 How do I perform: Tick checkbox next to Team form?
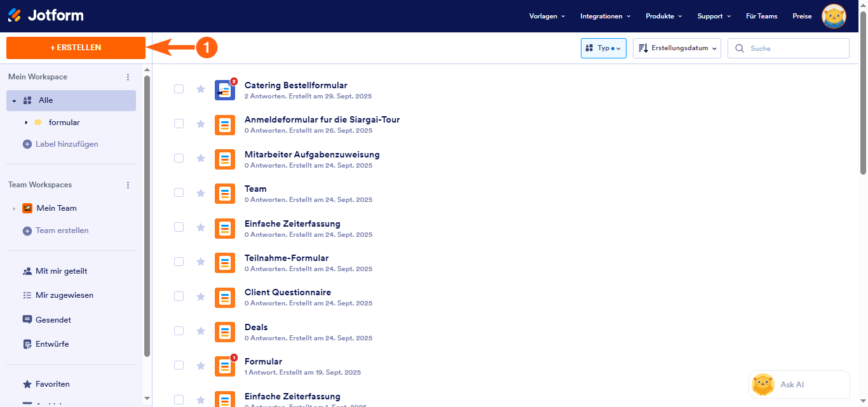179,192
